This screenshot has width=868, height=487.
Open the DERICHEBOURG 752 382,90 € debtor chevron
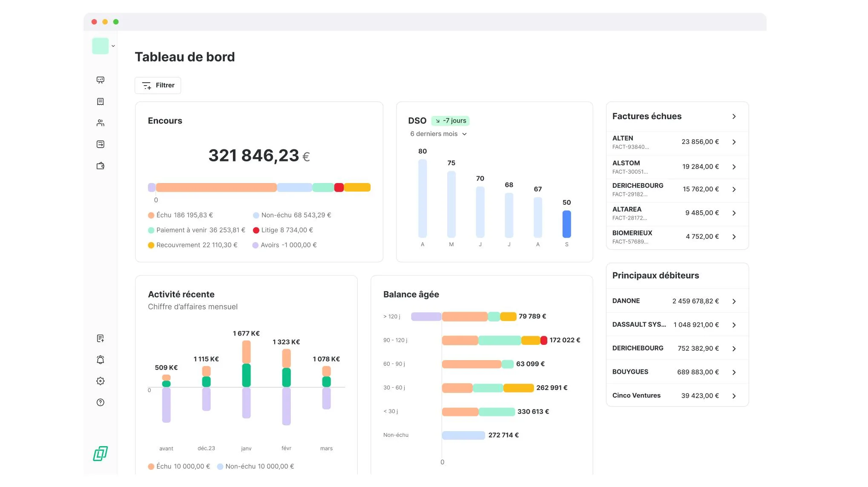pos(734,349)
